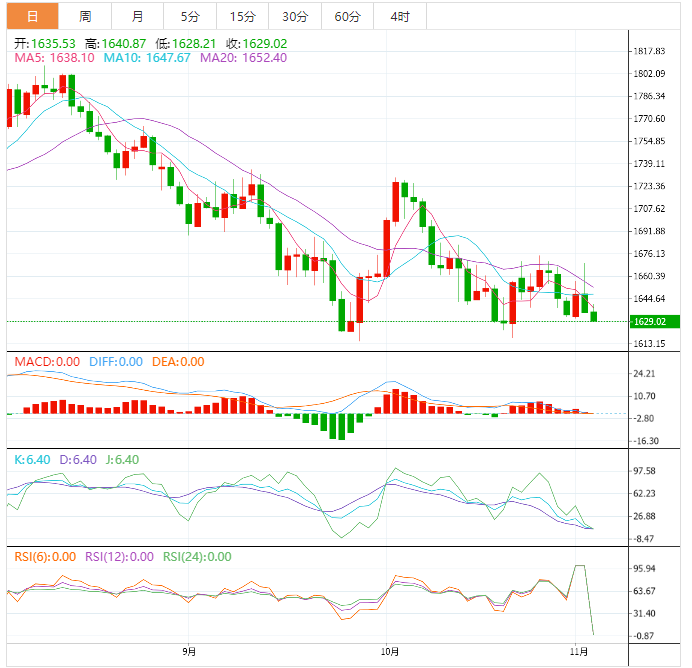Click the 1613.15 price axis label

pyautogui.click(x=649, y=344)
